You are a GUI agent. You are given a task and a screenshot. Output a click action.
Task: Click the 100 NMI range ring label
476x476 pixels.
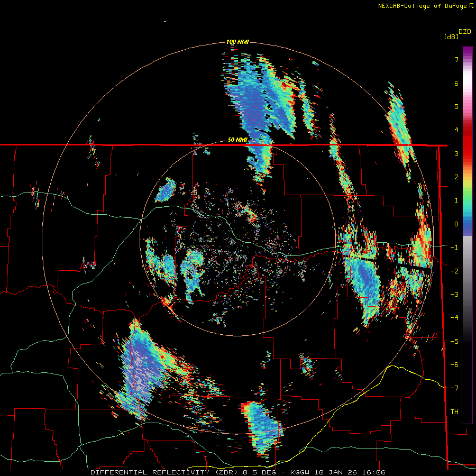[x=237, y=42]
